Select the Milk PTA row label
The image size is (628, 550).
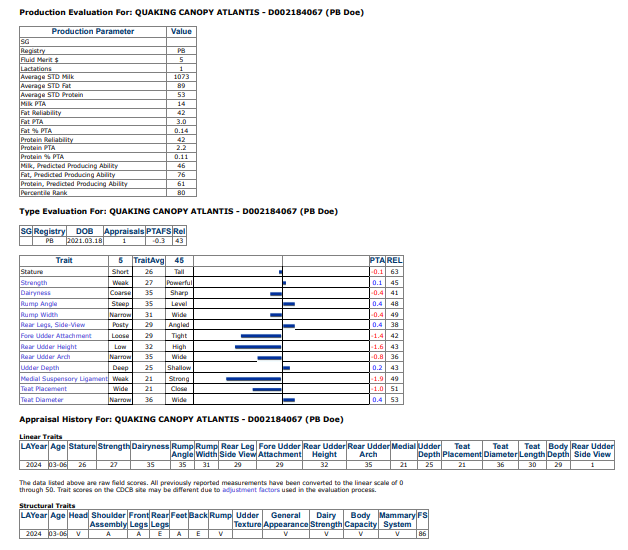(33, 104)
